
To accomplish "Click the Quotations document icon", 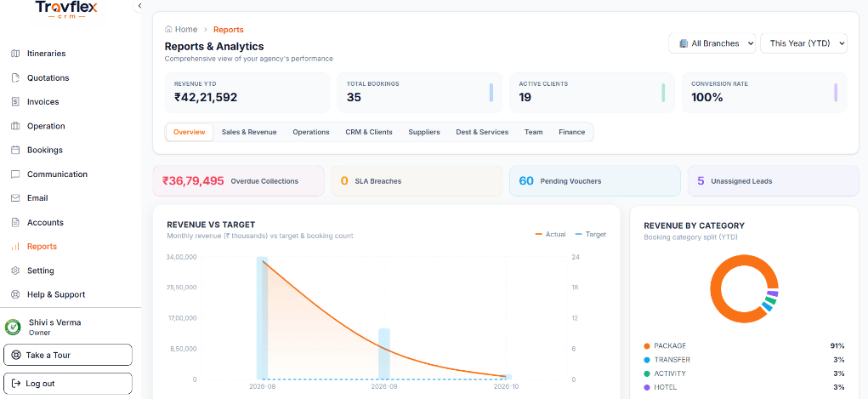I will (x=15, y=77).
